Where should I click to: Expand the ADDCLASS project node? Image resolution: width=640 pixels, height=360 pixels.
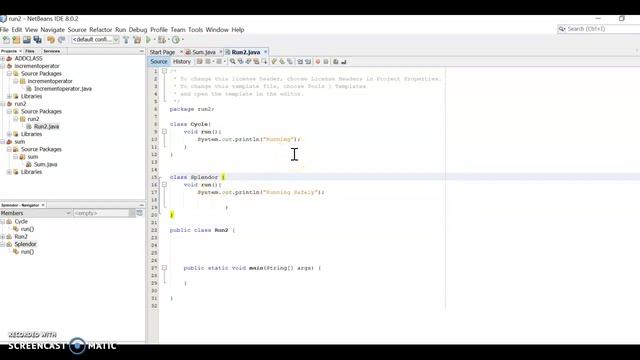(x=3, y=58)
